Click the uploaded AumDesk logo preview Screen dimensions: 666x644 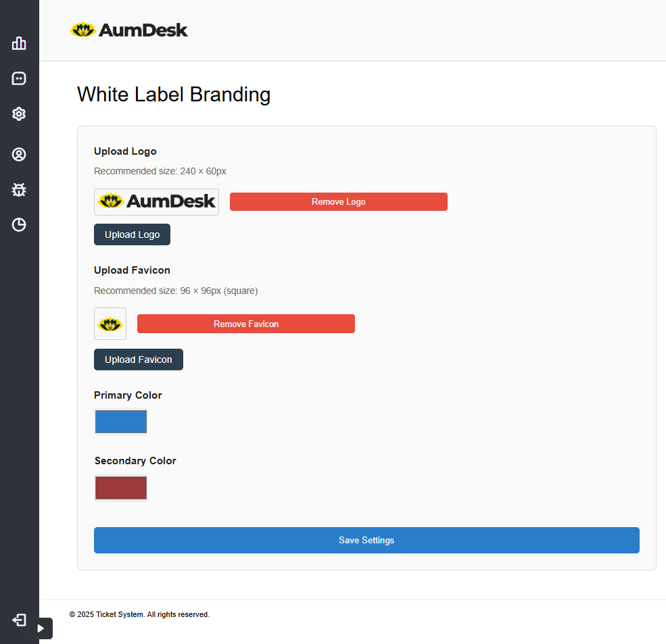click(156, 202)
